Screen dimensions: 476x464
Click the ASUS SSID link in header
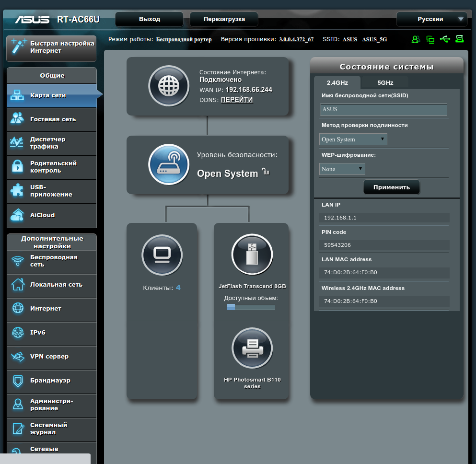(350, 39)
